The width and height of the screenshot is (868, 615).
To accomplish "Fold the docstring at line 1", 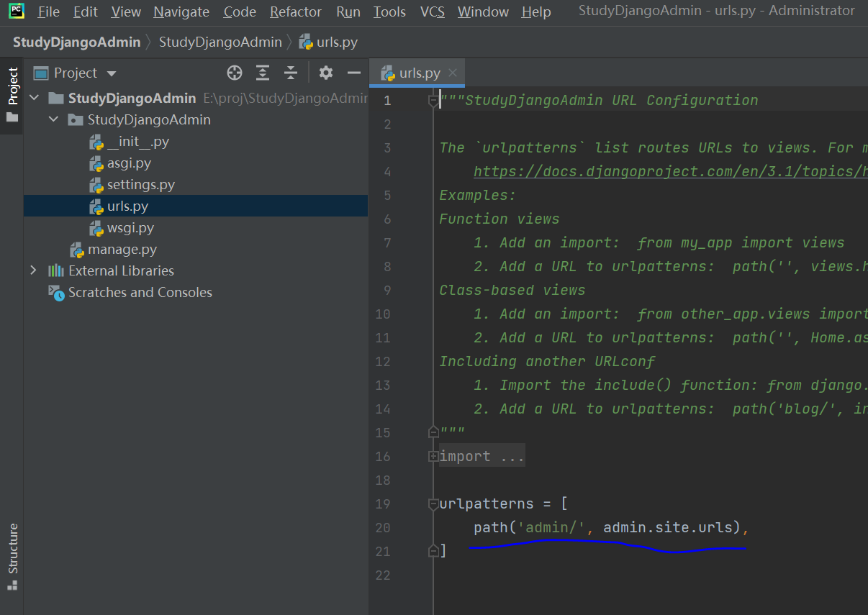I will [x=433, y=100].
